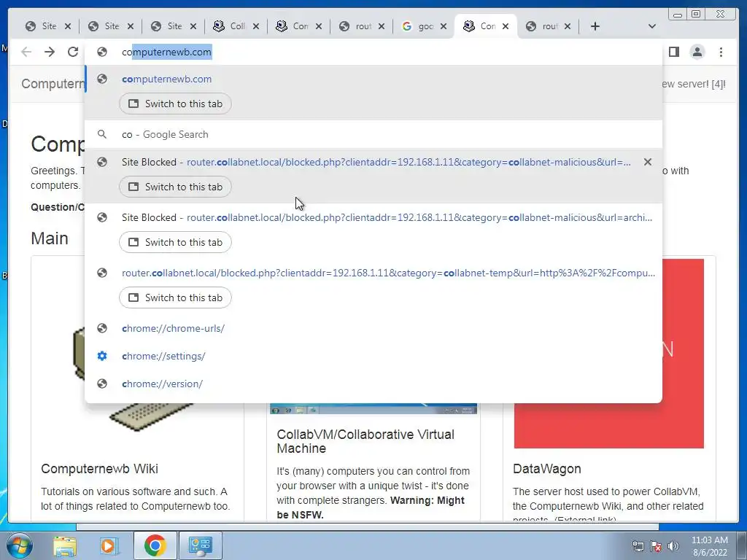The width and height of the screenshot is (747, 560).
Task: Select the Site Blocked suggestion ending with archi
Action: coord(373,217)
